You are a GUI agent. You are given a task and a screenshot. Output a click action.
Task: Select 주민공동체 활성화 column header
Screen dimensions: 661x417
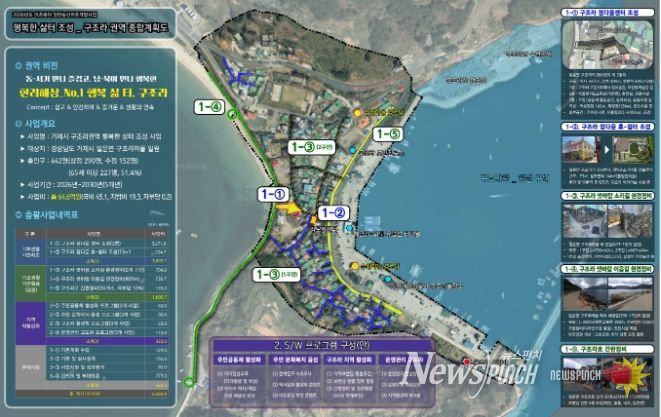(x=239, y=360)
